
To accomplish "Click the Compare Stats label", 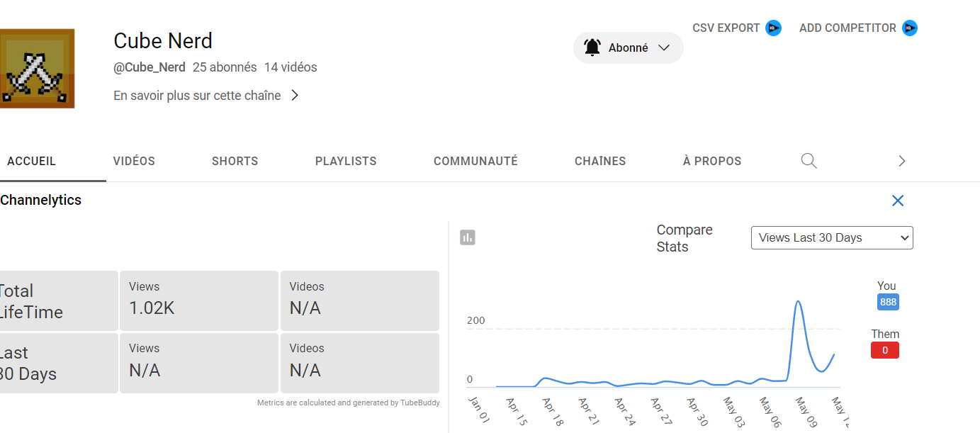I will 685,238.
